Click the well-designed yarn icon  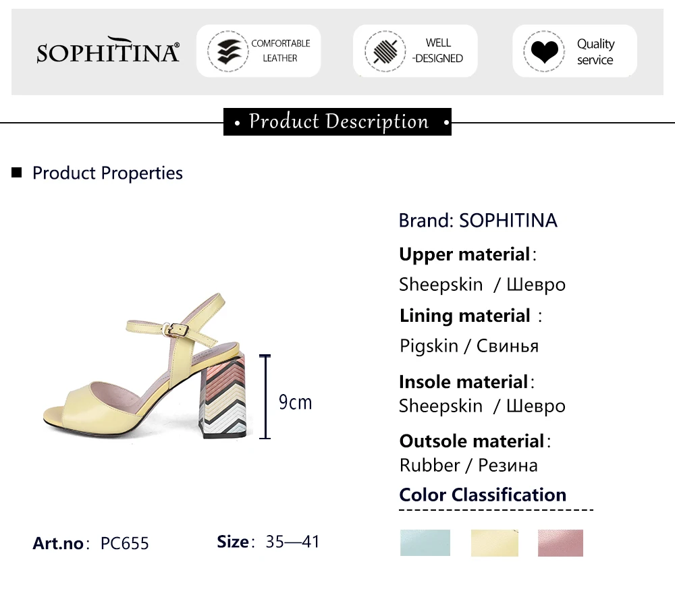[x=384, y=51]
